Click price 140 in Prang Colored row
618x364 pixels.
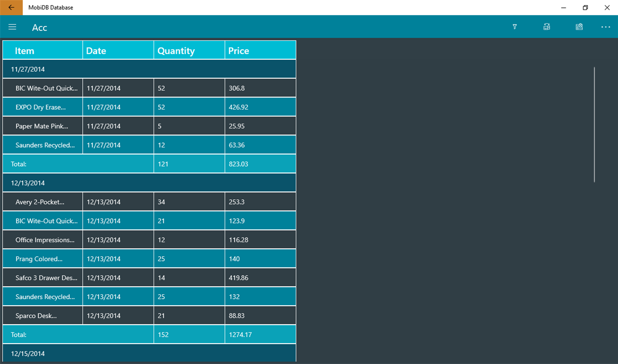click(x=260, y=259)
